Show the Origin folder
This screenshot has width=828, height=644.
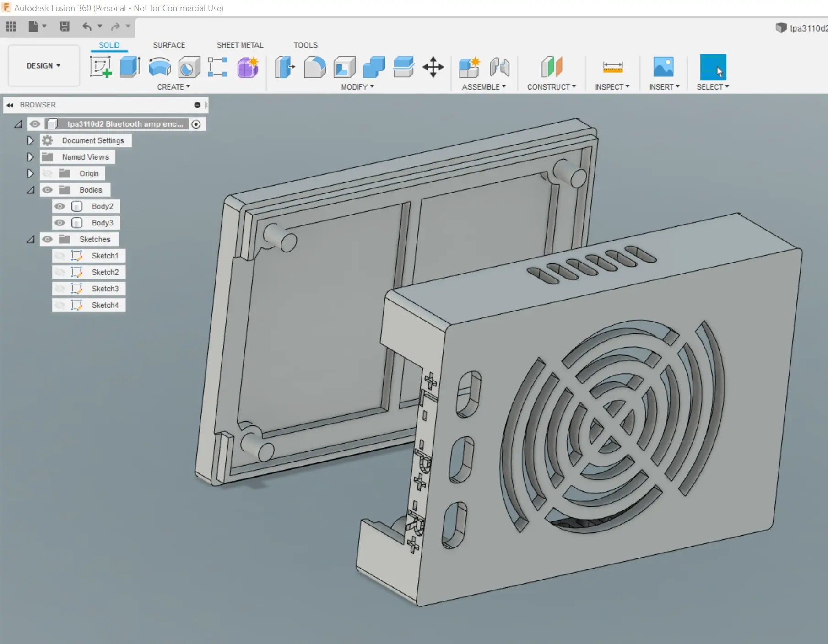(47, 173)
